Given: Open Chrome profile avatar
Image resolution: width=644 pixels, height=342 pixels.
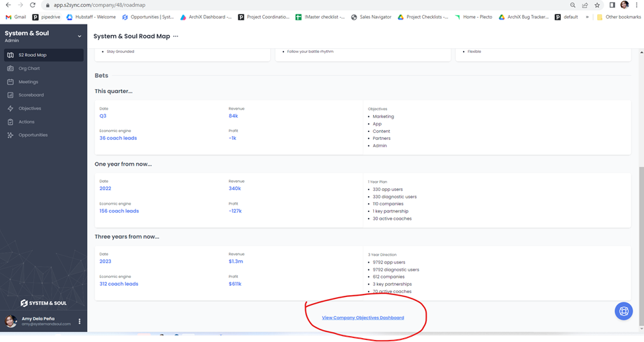Looking at the screenshot, I should coord(625,5).
